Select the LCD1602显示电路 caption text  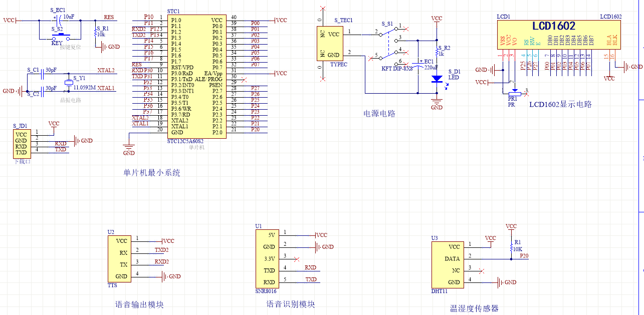pos(561,105)
